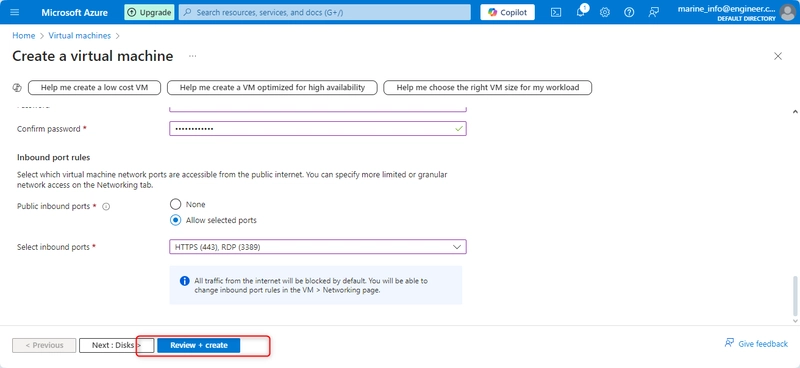
Task: Click the Upgrade button
Action: click(149, 12)
